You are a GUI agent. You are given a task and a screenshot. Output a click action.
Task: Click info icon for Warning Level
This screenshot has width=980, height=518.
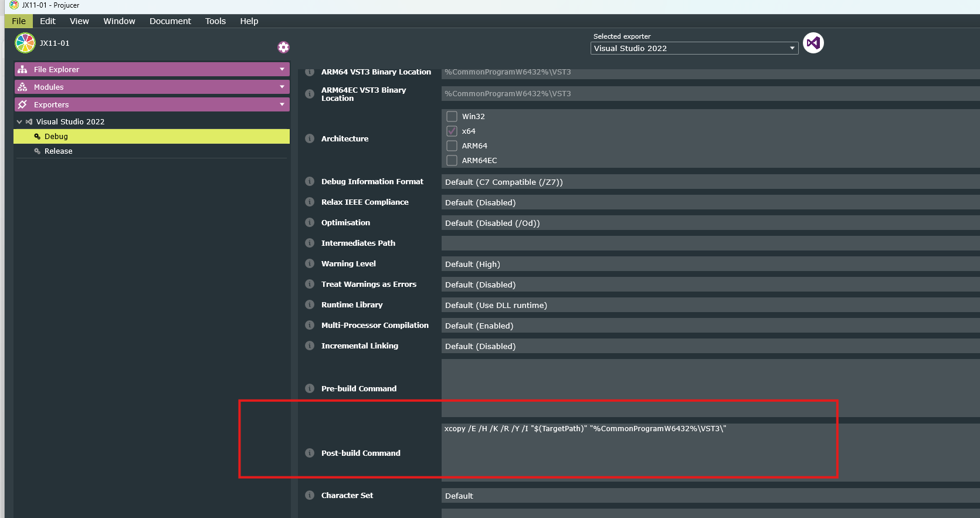(x=310, y=263)
